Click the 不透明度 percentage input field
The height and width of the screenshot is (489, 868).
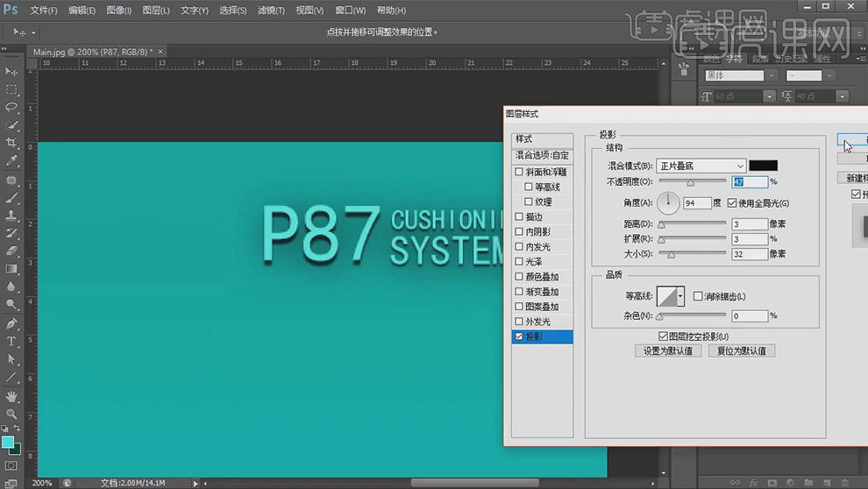click(x=749, y=181)
